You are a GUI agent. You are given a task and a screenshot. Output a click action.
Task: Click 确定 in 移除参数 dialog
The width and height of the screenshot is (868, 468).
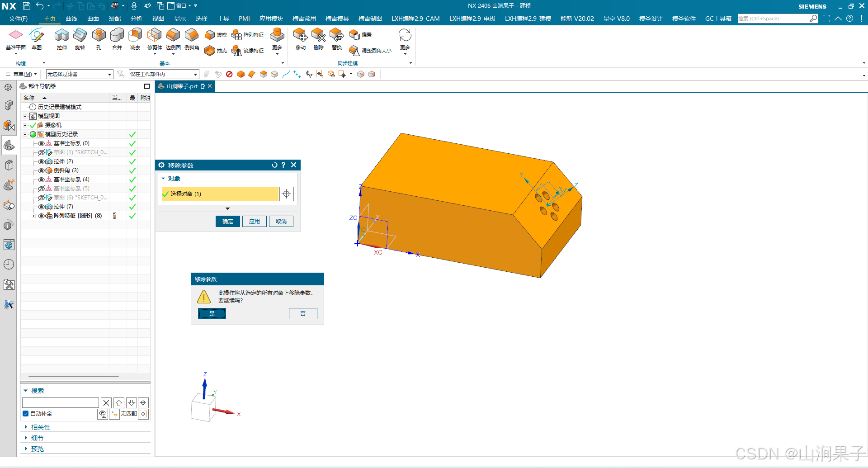(x=228, y=221)
